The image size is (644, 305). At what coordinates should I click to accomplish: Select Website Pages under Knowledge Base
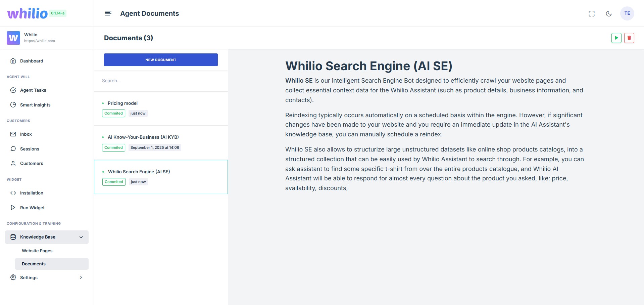37,251
